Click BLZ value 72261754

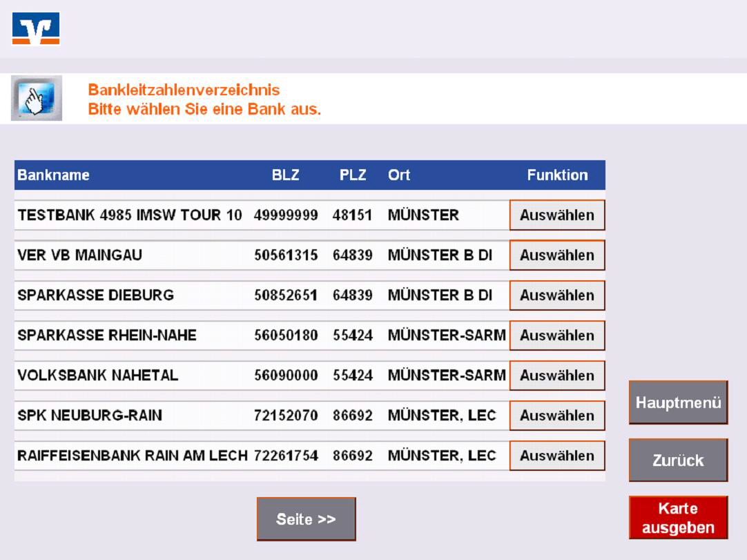(286, 455)
